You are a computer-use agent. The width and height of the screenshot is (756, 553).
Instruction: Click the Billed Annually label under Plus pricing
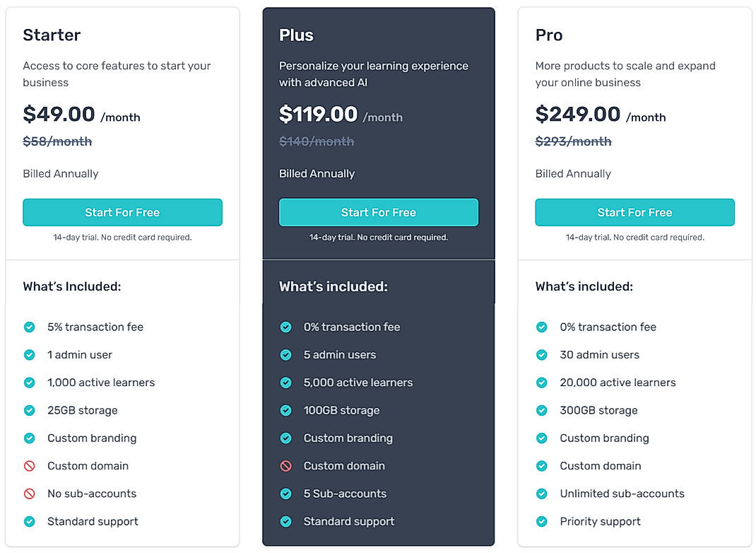click(317, 173)
